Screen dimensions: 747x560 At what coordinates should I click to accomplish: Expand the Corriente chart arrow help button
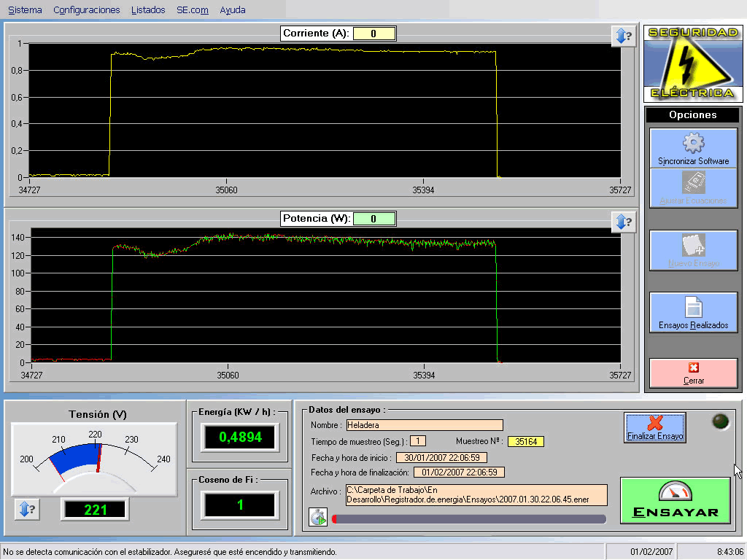point(622,36)
